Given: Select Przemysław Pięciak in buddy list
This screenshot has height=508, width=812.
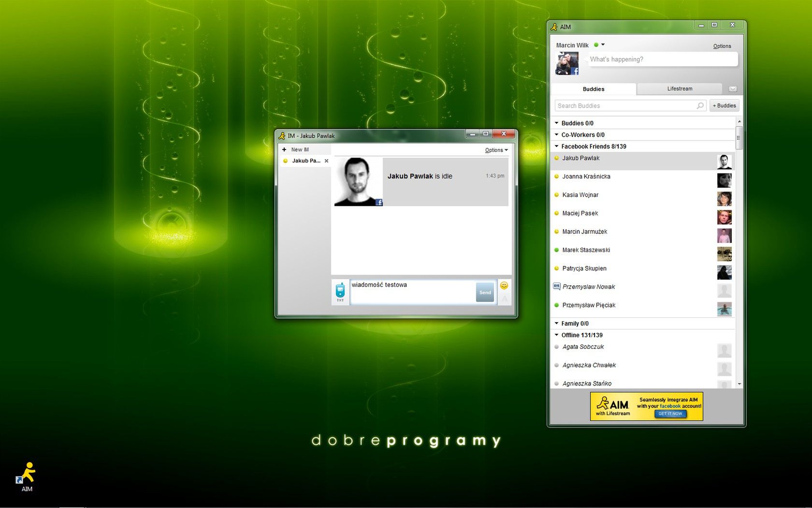Looking at the screenshot, I should click(x=643, y=309).
